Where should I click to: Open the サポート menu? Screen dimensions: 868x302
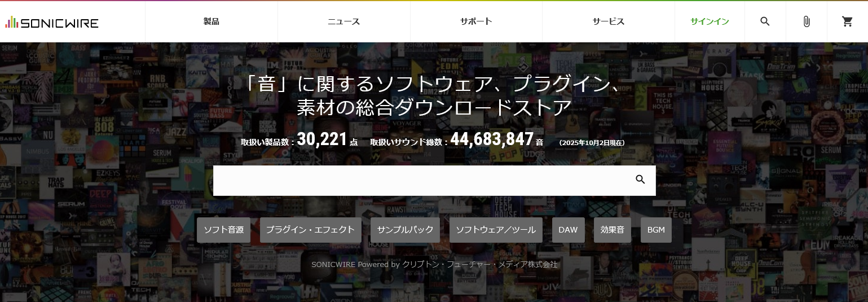coord(476,21)
